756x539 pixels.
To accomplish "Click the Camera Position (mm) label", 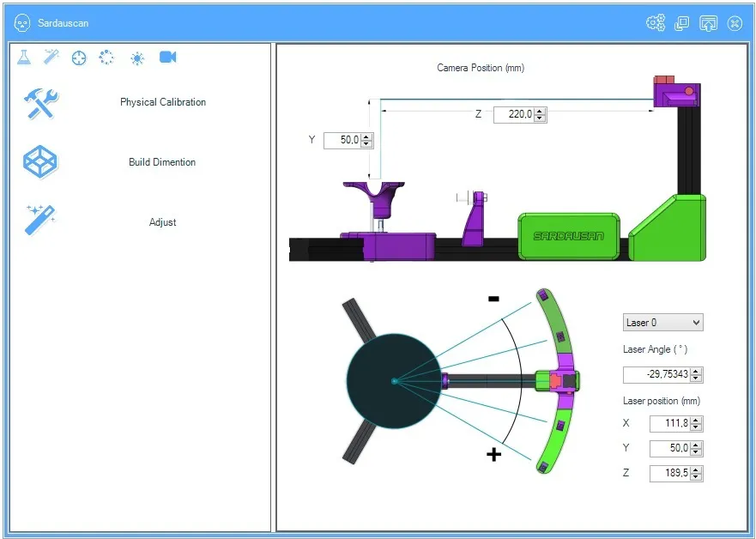I will [481, 68].
